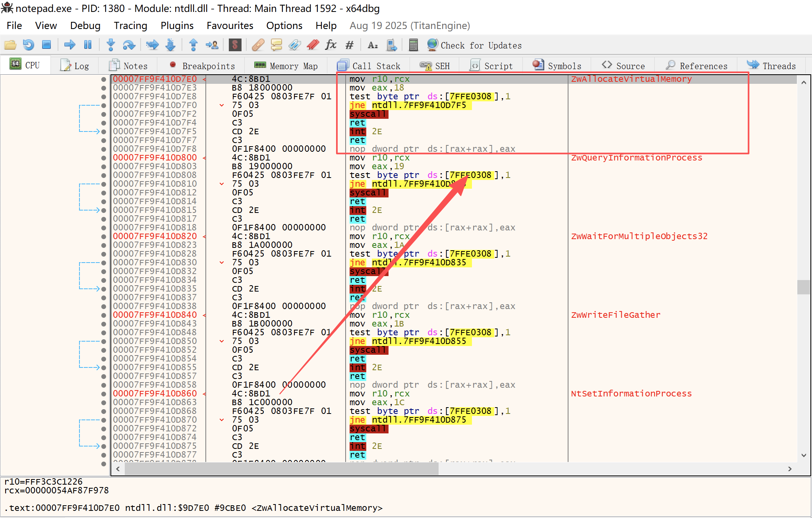Click the scroll-down arrow of the disassembly scrollbar
The height and width of the screenshot is (518, 812).
[804, 455]
